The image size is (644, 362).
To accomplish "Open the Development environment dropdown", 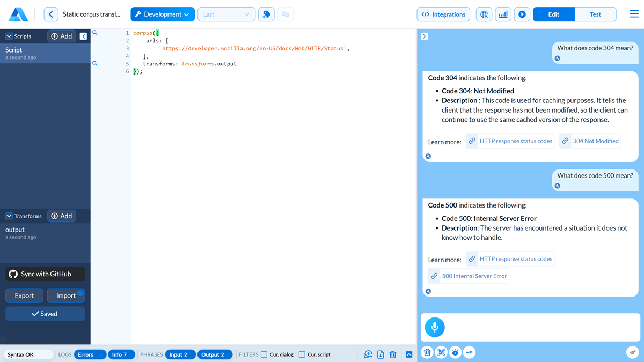I will click(x=163, y=14).
